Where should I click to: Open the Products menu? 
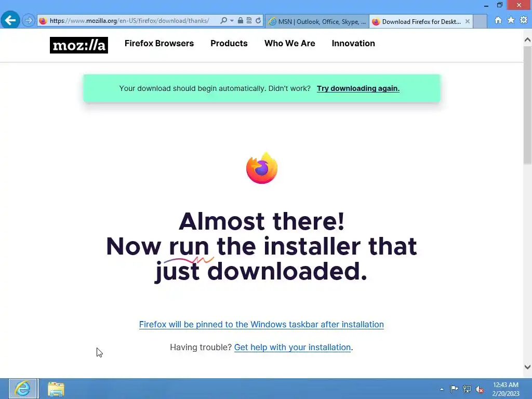[229, 44]
